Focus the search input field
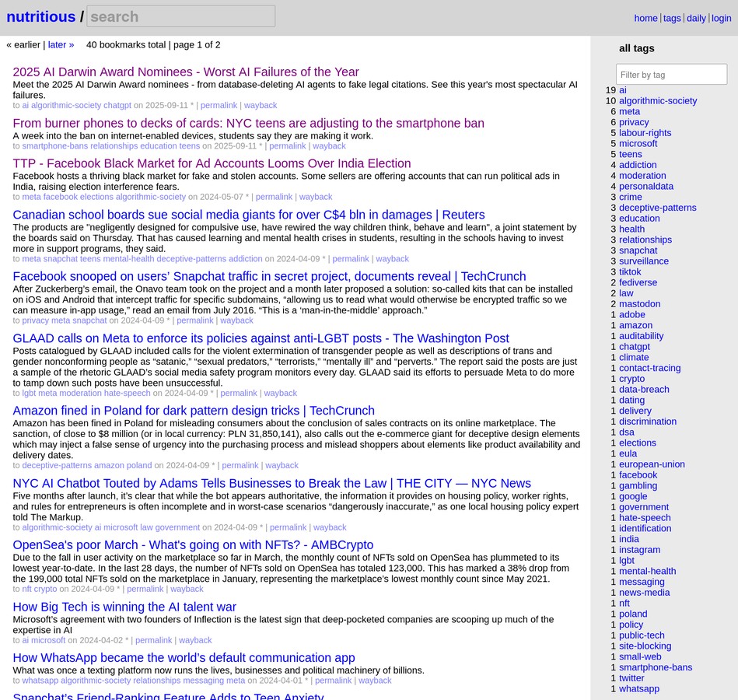Viewport: 738px width, 700px height. (180, 16)
